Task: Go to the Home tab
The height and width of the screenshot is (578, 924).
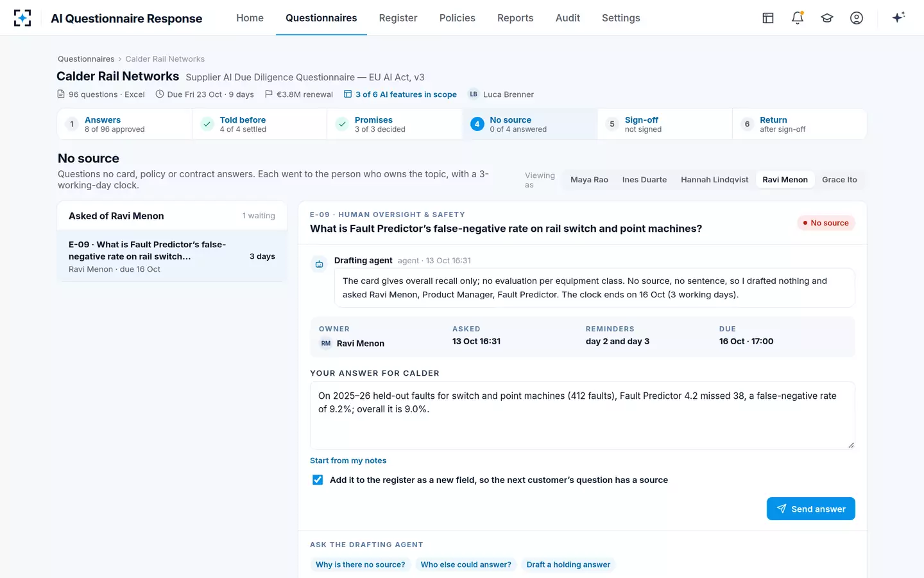Action: coord(250,18)
